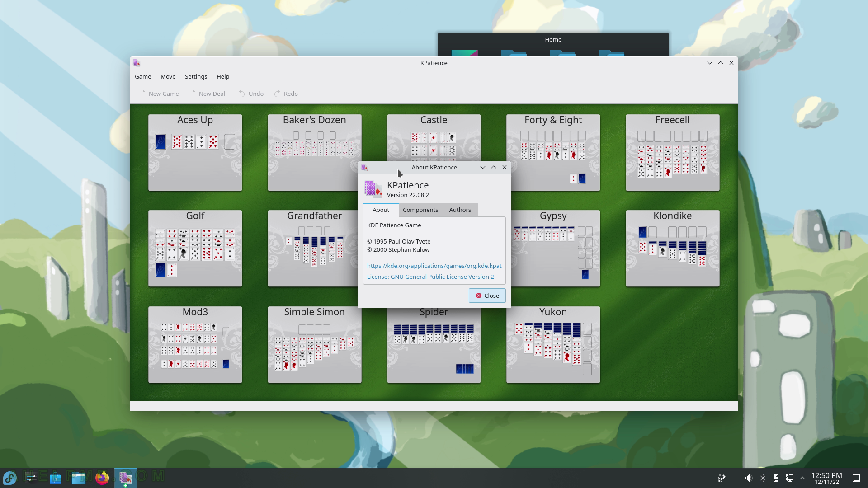The image size is (868, 488).
Task: Click the KPatience taskbar entry
Action: 125,478
